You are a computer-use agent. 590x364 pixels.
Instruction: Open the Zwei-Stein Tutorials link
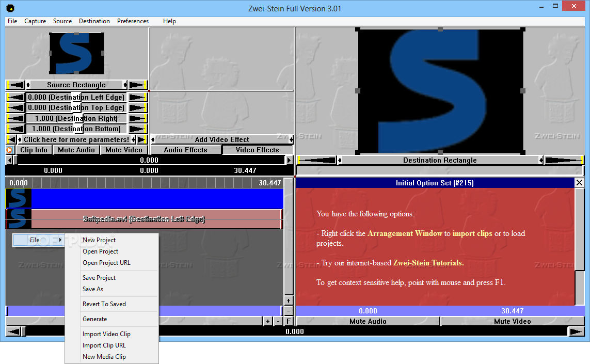point(428,263)
